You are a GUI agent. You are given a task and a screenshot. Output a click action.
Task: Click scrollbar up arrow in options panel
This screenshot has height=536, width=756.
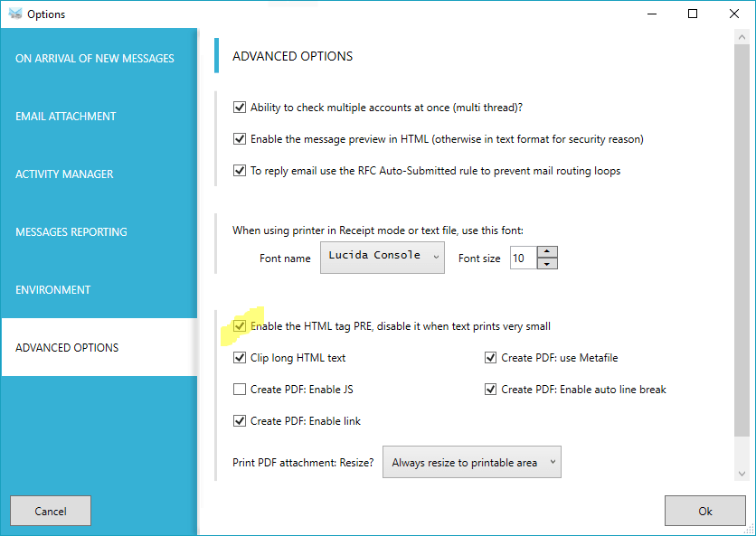click(x=742, y=37)
